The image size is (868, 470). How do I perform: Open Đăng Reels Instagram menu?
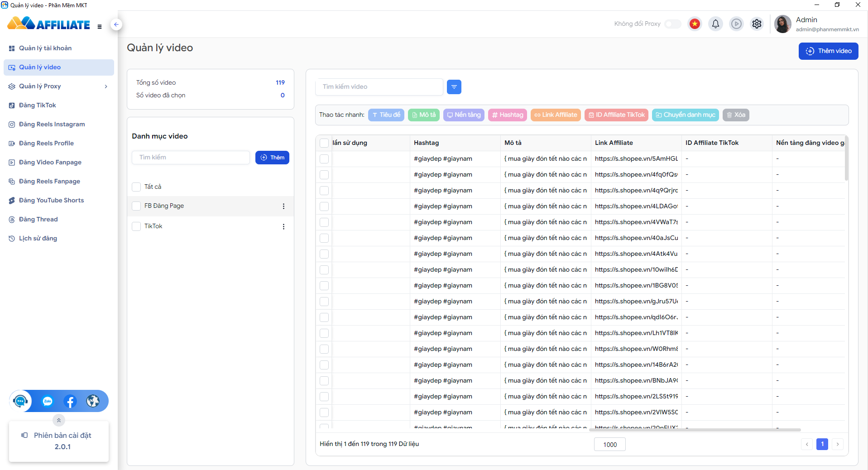click(59, 124)
